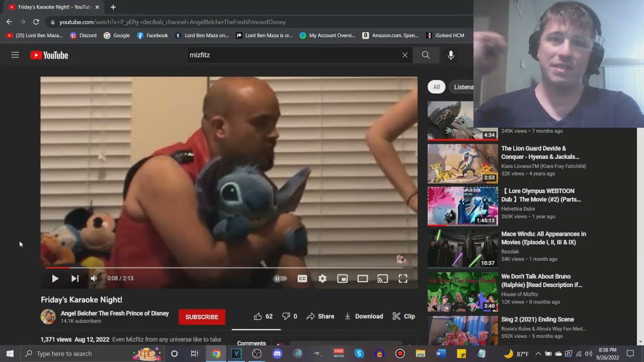
Task: Open Skype from the taskbar
Action: tap(359, 353)
